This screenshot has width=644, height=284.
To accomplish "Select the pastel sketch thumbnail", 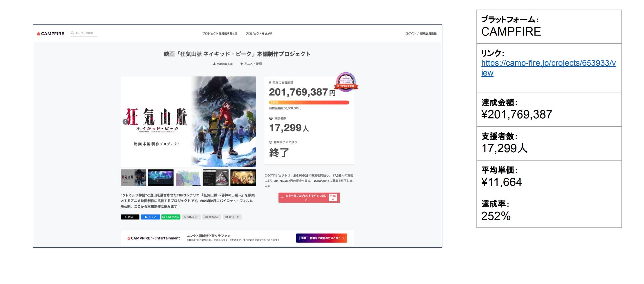I will [188, 178].
